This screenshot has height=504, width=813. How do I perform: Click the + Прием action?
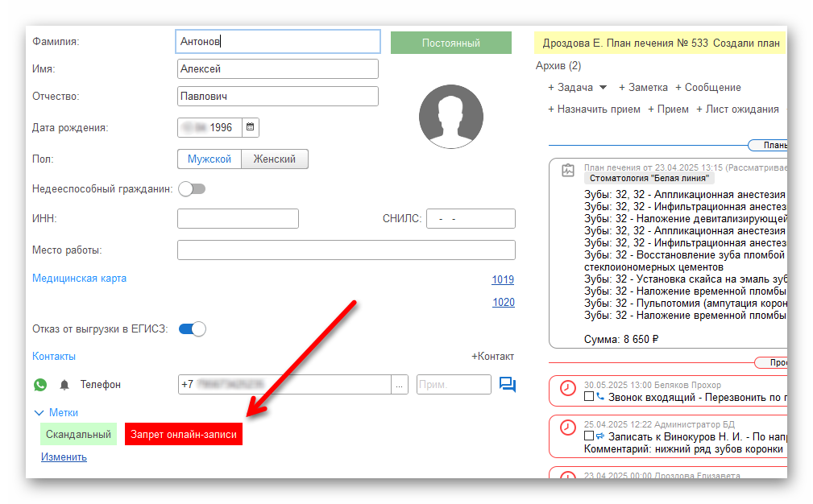click(x=668, y=109)
